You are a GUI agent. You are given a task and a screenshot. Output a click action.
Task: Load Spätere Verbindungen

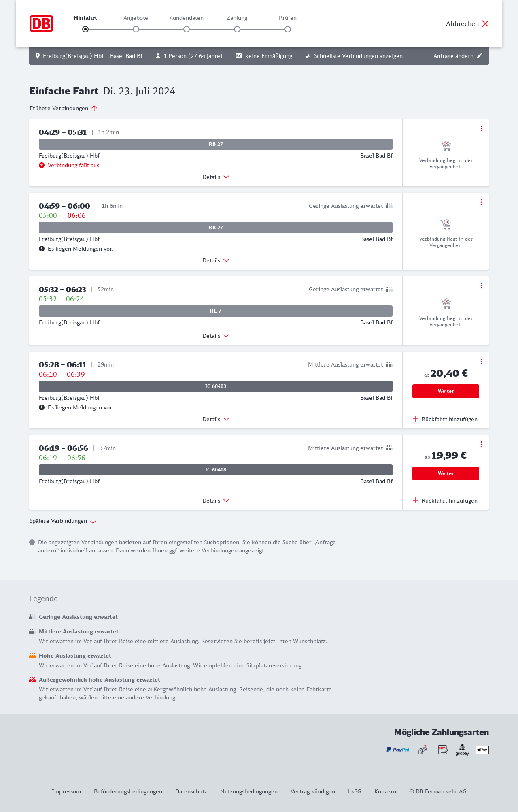63,521
